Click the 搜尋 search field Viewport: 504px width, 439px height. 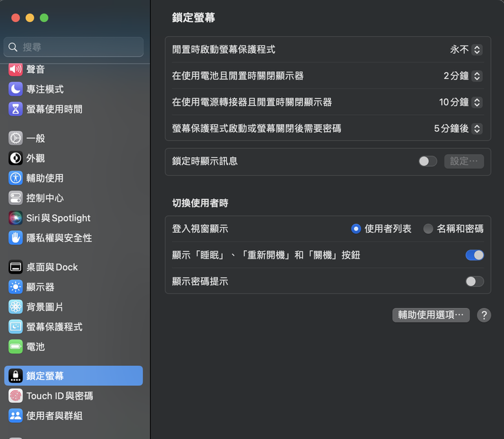pyautogui.click(x=74, y=47)
